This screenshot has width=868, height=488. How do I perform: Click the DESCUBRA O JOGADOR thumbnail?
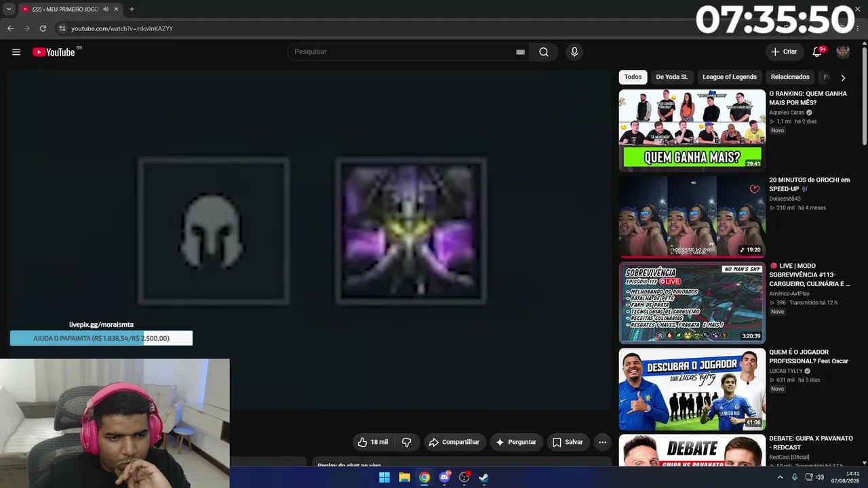tap(692, 389)
